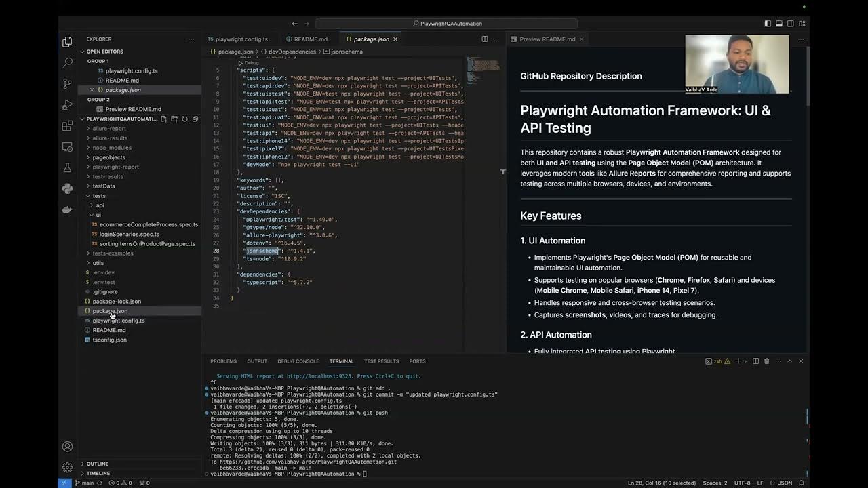
Task: Open Explorer views and more actions menu
Action: [191, 39]
